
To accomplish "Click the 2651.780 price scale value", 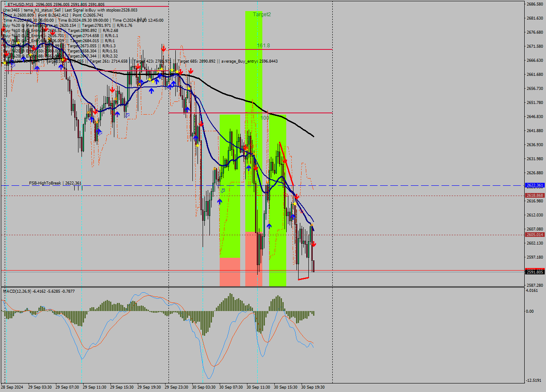I will pyautogui.click(x=535, y=103).
